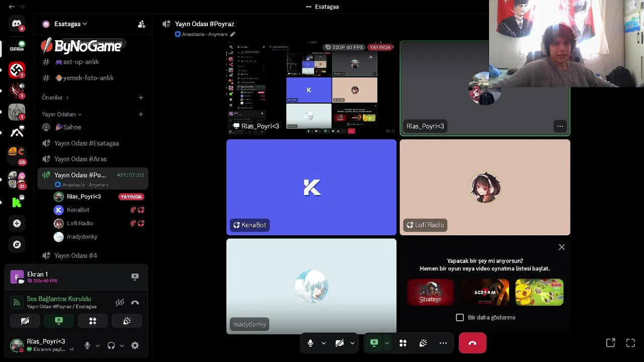Open options dots on Rias_Poyri<3 video tile
This screenshot has height=362, width=644.
point(560,126)
